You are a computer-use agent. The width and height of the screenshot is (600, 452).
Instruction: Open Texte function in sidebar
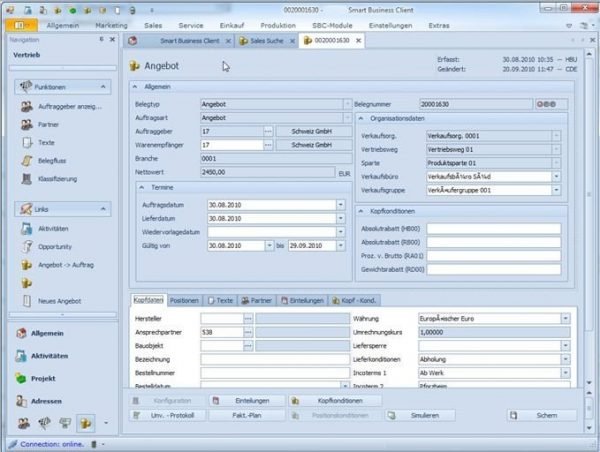coord(38,142)
